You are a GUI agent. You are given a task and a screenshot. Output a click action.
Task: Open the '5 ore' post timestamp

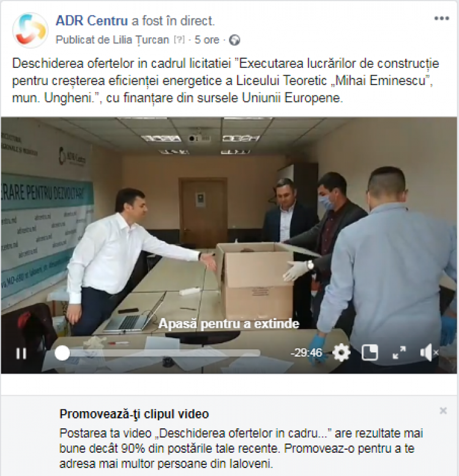click(x=207, y=40)
